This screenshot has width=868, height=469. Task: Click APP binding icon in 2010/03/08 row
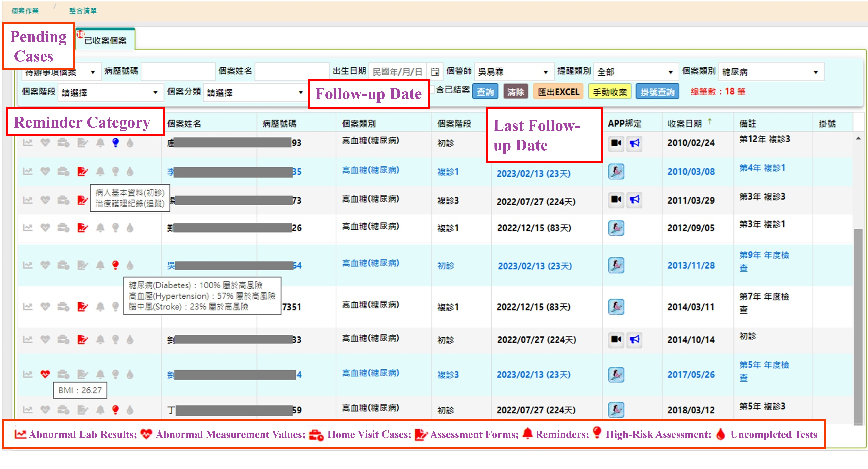(616, 171)
